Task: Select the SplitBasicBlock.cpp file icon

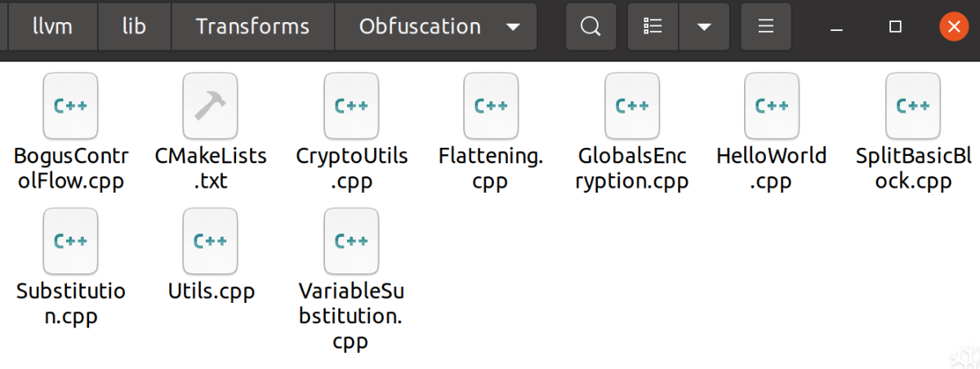Action: [x=913, y=105]
